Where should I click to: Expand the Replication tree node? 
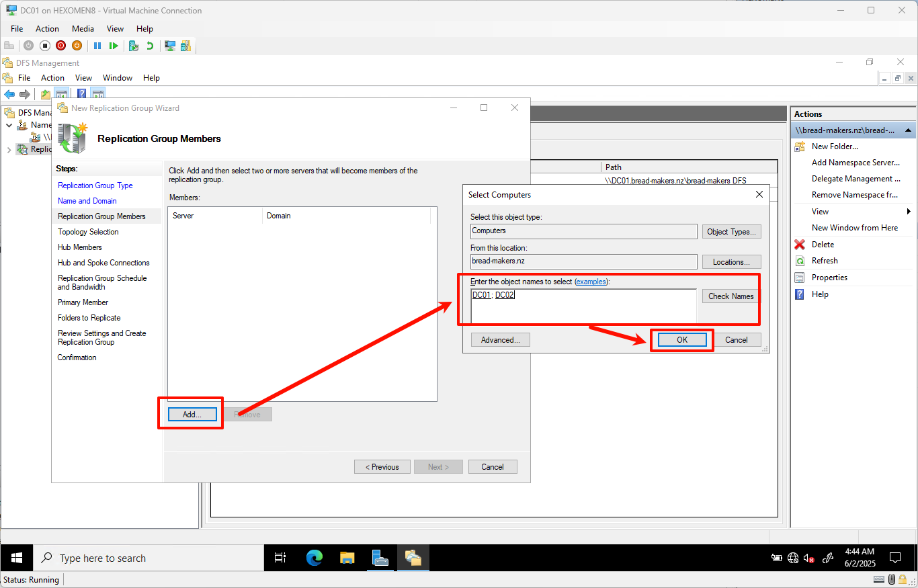[x=9, y=150]
